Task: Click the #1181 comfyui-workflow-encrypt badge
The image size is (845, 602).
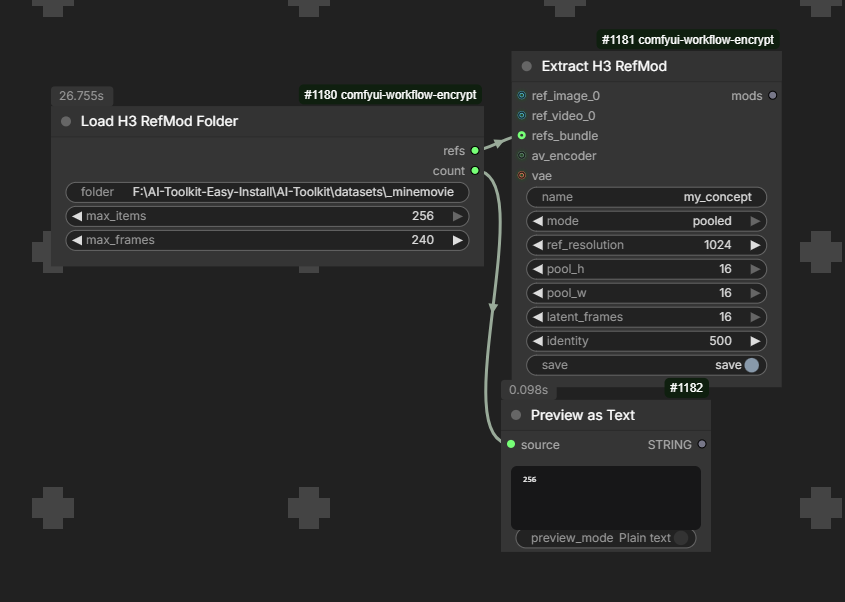Action: pos(688,39)
